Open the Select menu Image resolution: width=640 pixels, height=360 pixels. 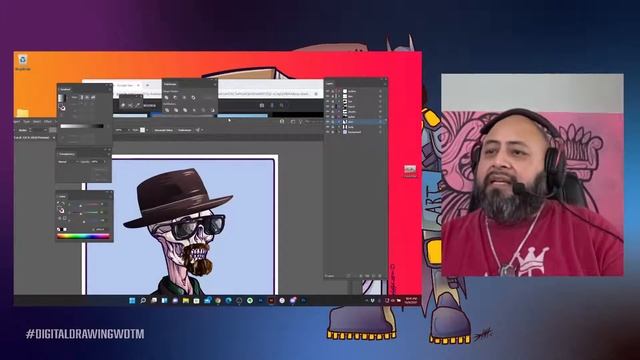[37, 121]
